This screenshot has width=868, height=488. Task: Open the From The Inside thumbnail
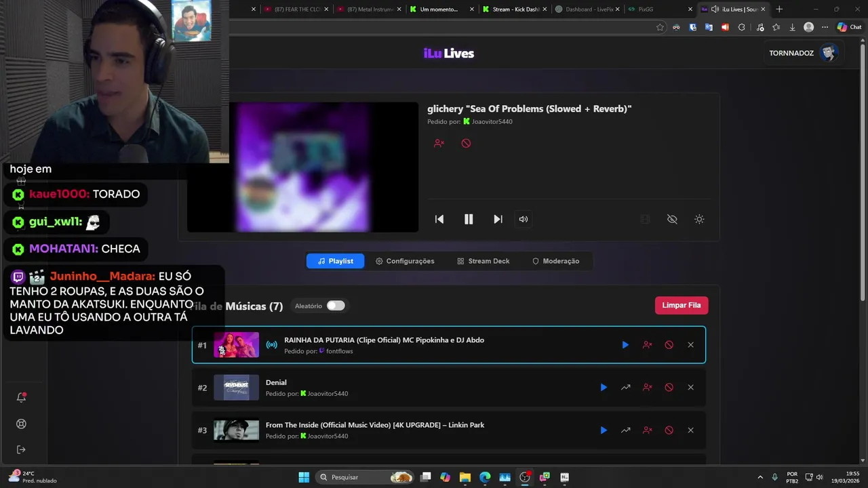coord(236,430)
